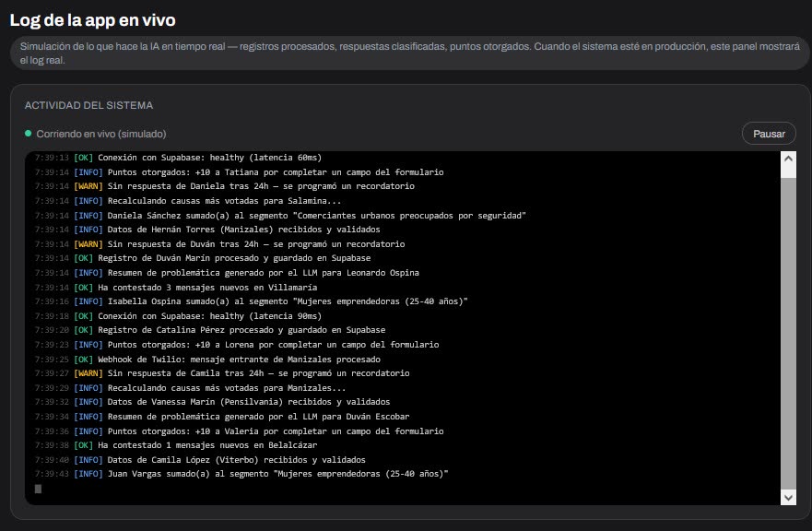This screenshot has width=812, height=531.
Task: Click the simulation description paragraph
Action: [409, 53]
